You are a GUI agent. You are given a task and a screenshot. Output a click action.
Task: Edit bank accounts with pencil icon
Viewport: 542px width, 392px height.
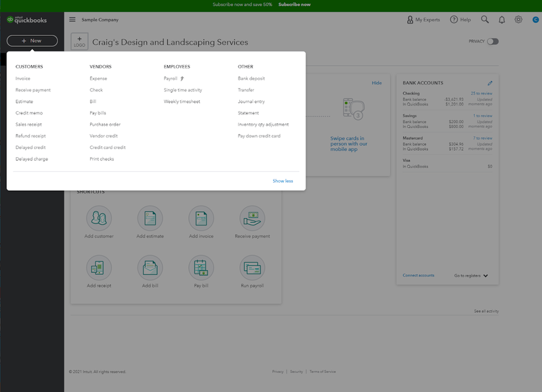tap(490, 83)
